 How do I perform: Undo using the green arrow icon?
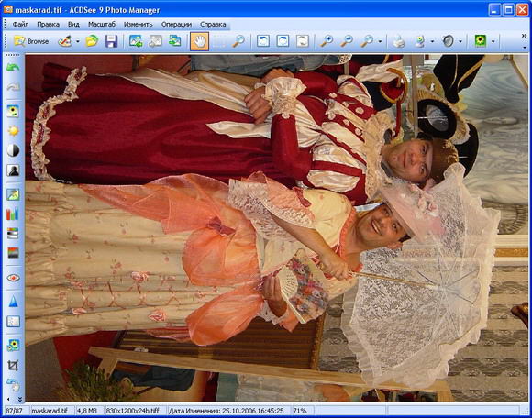click(x=13, y=68)
